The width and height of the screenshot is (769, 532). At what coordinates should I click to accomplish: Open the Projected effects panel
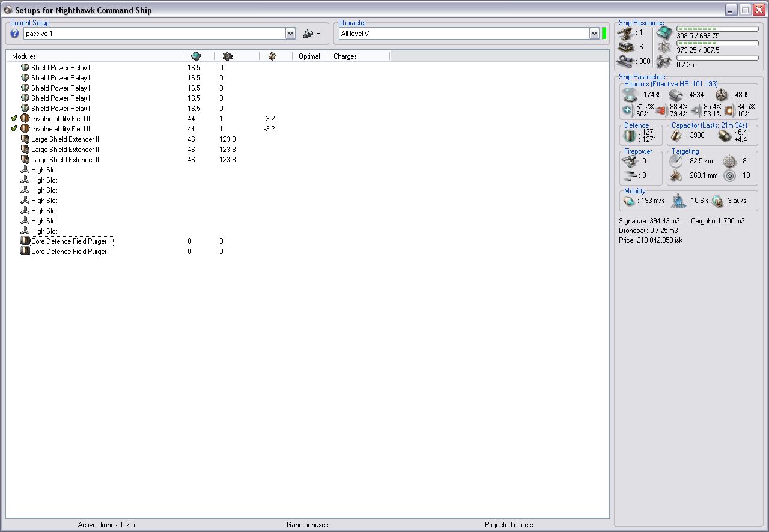point(509,525)
